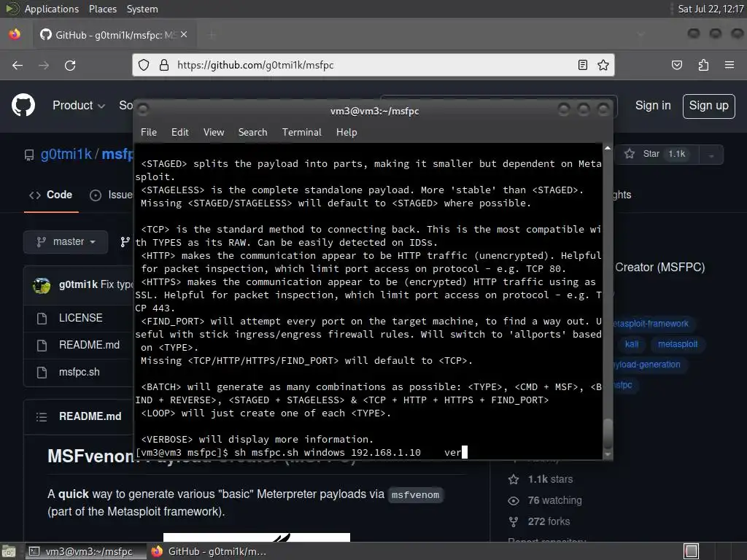Toggle reader view in address bar
This screenshot has height=560, width=747.
pyautogui.click(x=583, y=65)
